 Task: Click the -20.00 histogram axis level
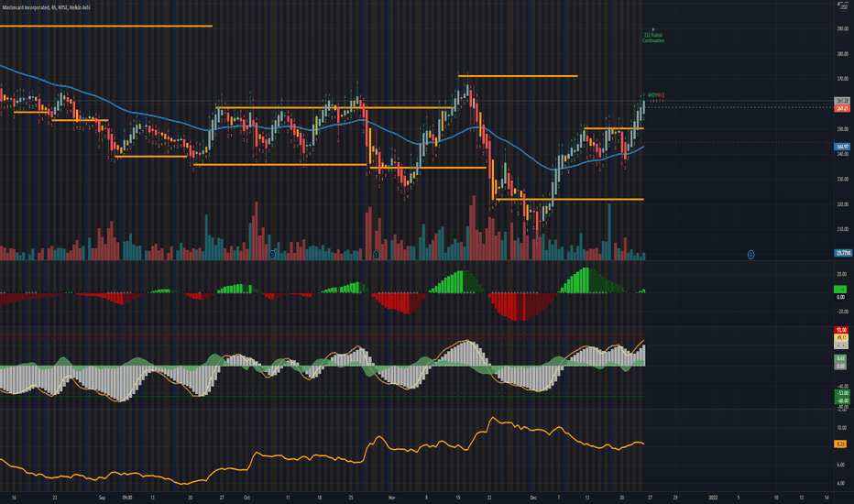coord(841,312)
